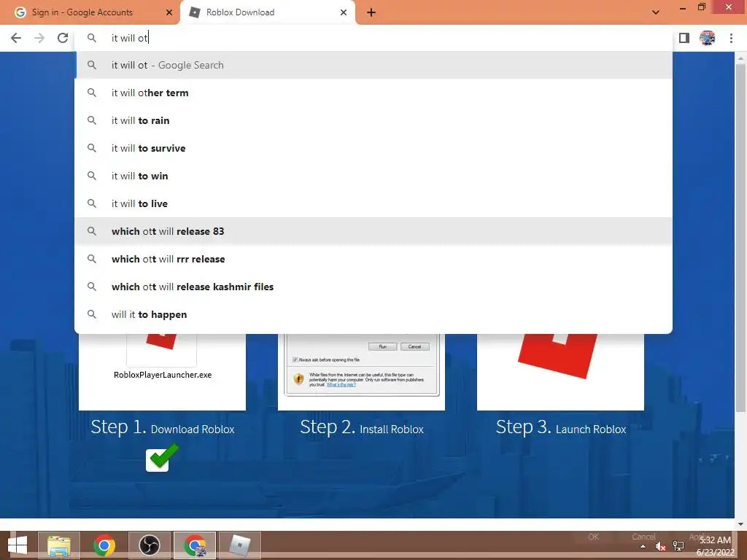Close the Roblox Download tab
The width and height of the screenshot is (747, 560).
coord(344,12)
